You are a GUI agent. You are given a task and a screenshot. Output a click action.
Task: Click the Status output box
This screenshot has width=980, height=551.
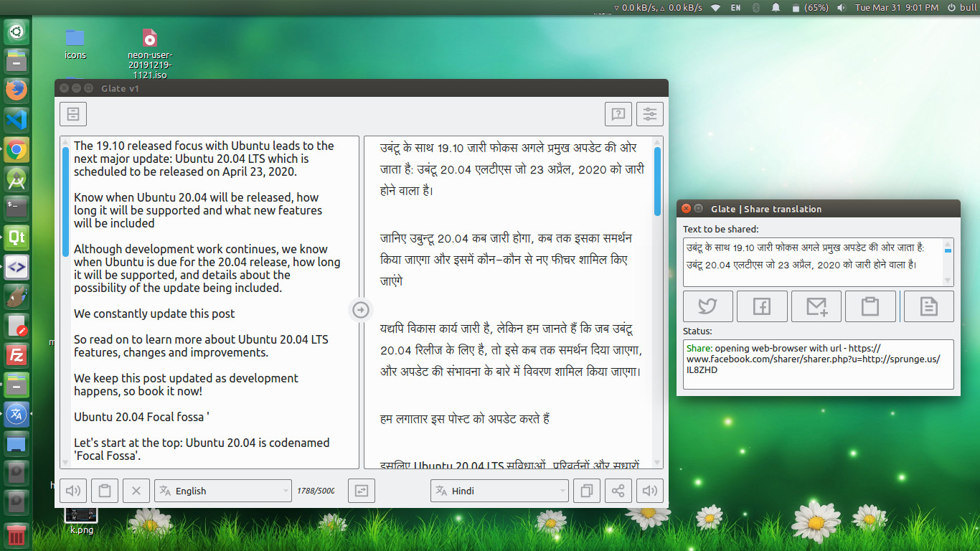[819, 364]
